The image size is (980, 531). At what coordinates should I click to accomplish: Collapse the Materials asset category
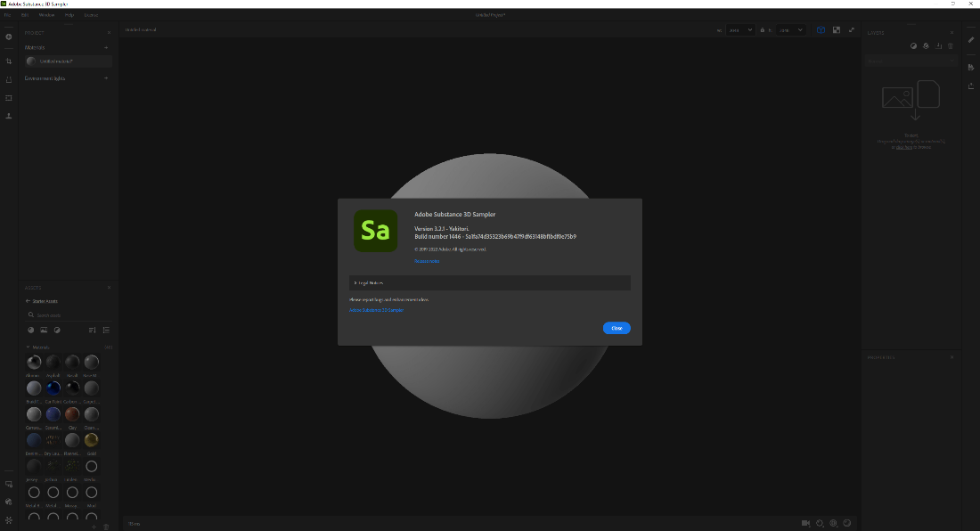pyautogui.click(x=28, y=347)
